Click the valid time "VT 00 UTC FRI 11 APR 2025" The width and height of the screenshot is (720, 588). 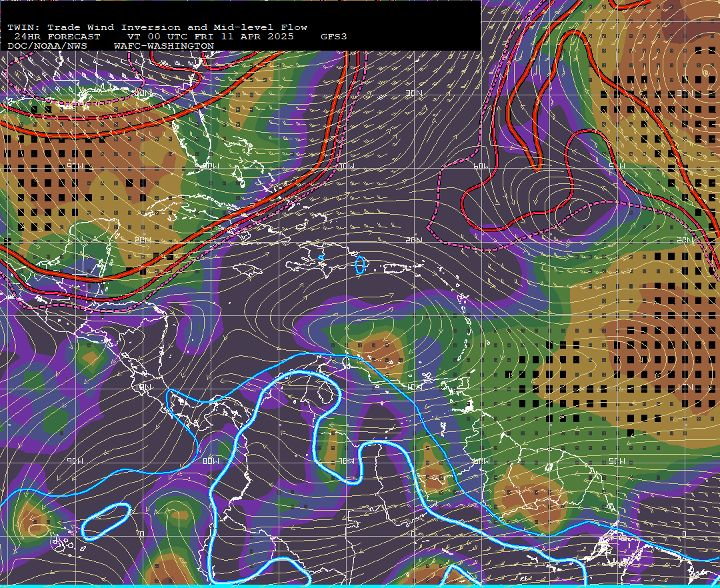211,37
